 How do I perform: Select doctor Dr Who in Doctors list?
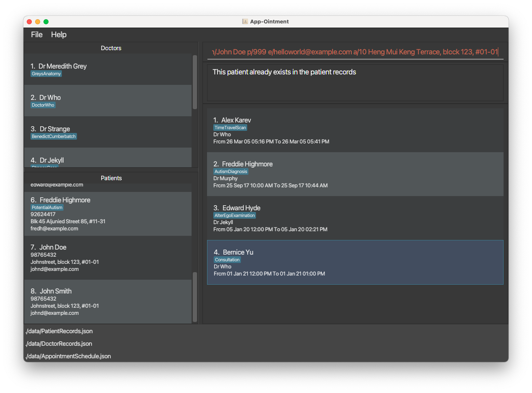[108, 101]
